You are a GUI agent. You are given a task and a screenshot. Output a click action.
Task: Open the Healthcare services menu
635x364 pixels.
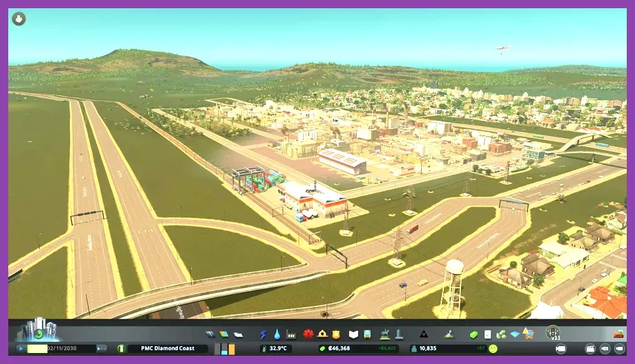(309, 334)
